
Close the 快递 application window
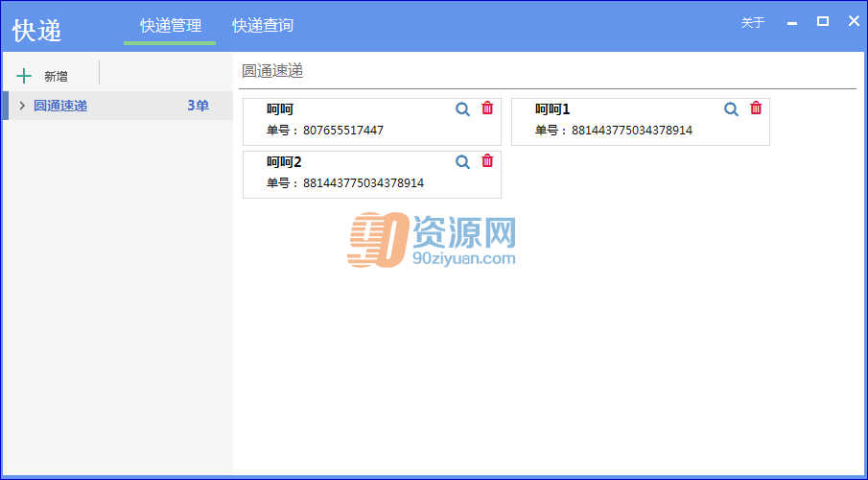point(854,21)
